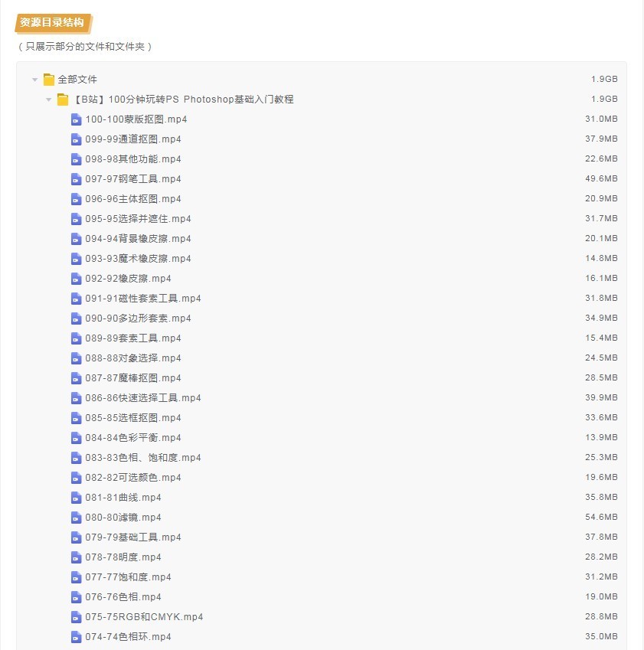Click video icon for 081-81曲线.mp4

point(77,498)
